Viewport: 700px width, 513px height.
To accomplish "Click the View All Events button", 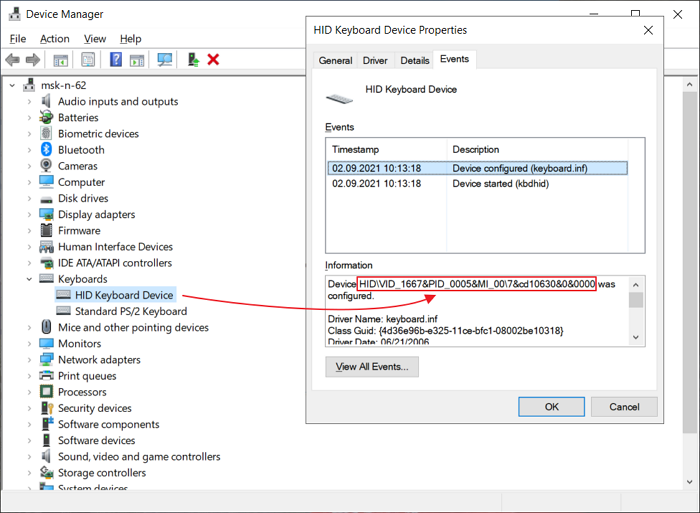I will pyautogui.click(x=372, y=367).
